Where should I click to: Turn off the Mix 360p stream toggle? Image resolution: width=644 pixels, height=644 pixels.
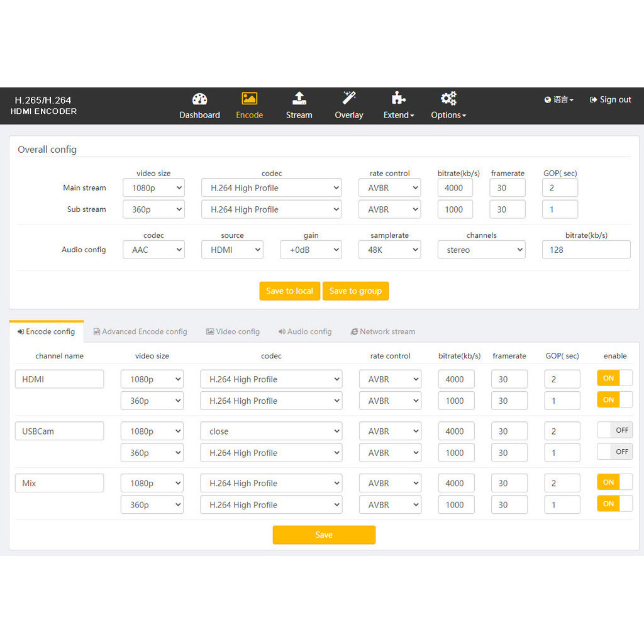point(614,504)
